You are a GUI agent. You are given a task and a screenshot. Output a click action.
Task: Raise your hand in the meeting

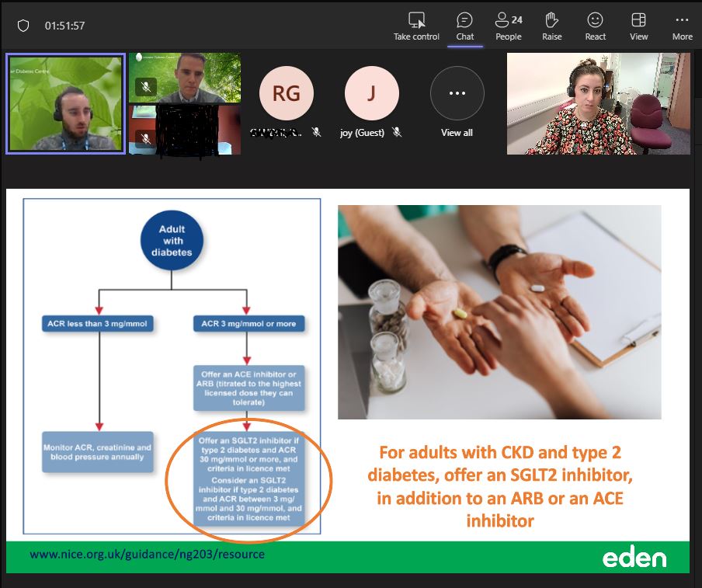coord(551,26)
